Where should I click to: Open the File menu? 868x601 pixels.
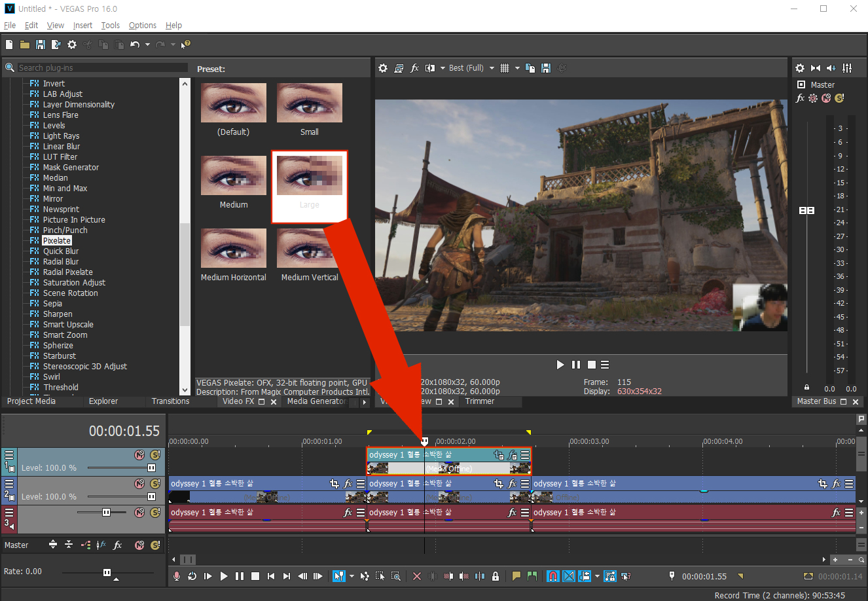(10, 25)
